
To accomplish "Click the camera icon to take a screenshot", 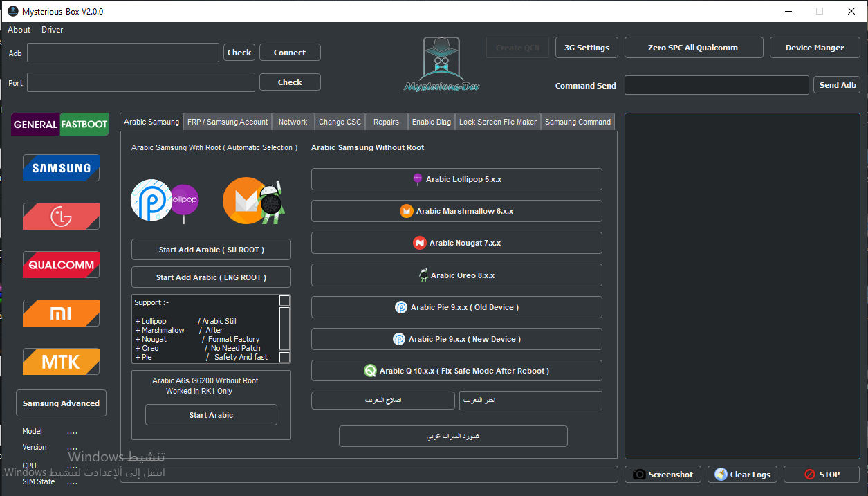I will pyautogui.click(x=638, y=474).
